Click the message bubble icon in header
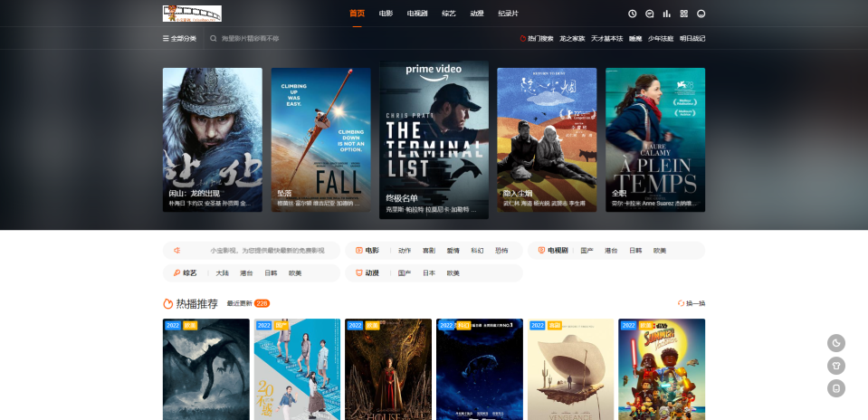Image resolution: width=868 pixels, height=420 pixels. pyautogui.click(x=650, y=14)
